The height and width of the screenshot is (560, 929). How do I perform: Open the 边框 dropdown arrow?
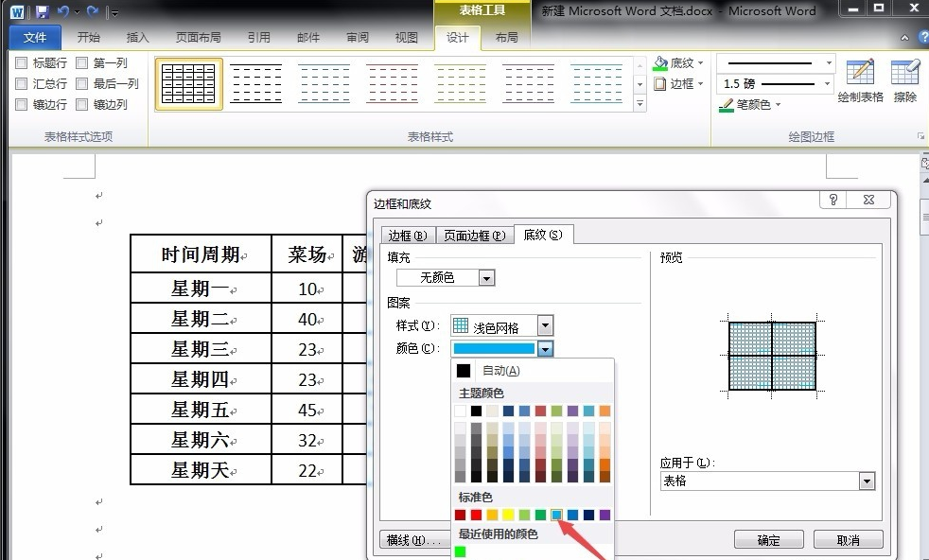pyautogui.click(x=701, y=83)
